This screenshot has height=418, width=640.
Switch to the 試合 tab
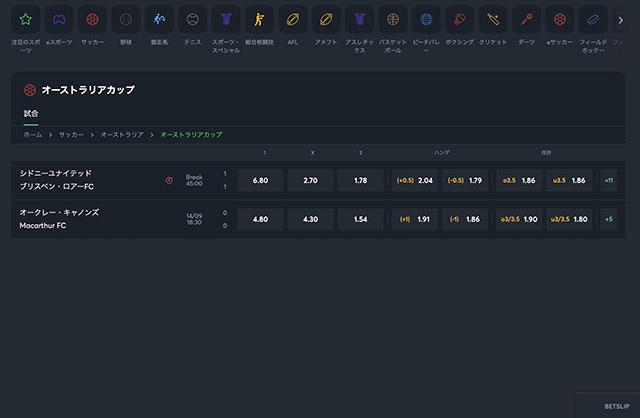click(x=31, y=114)
